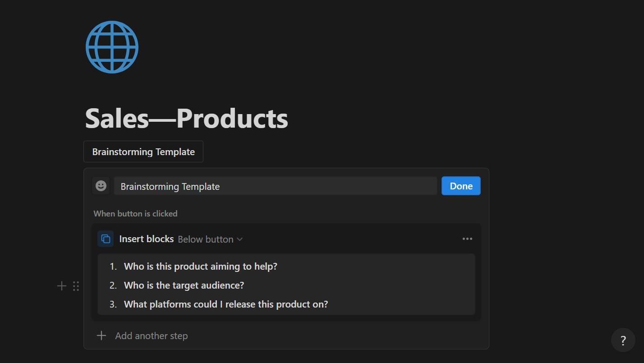Click the chevron next to Below button
This screenshot has width=644, height=363.
240,239
